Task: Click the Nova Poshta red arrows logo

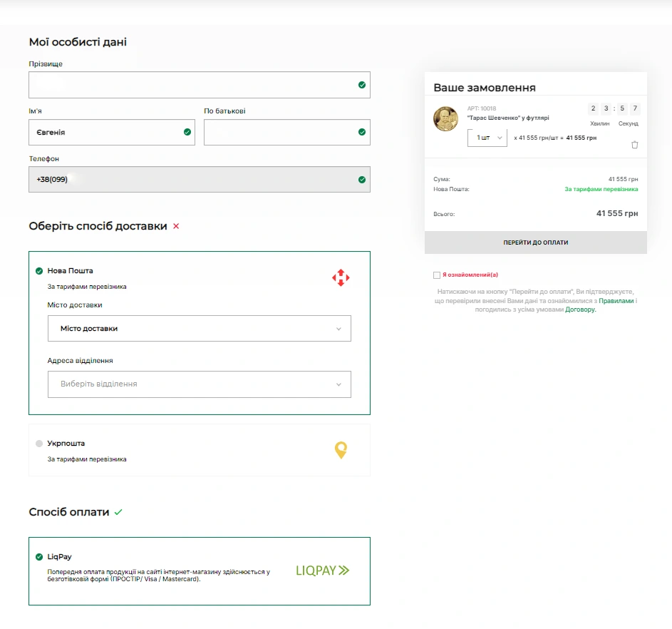Action: coord(341,278)
